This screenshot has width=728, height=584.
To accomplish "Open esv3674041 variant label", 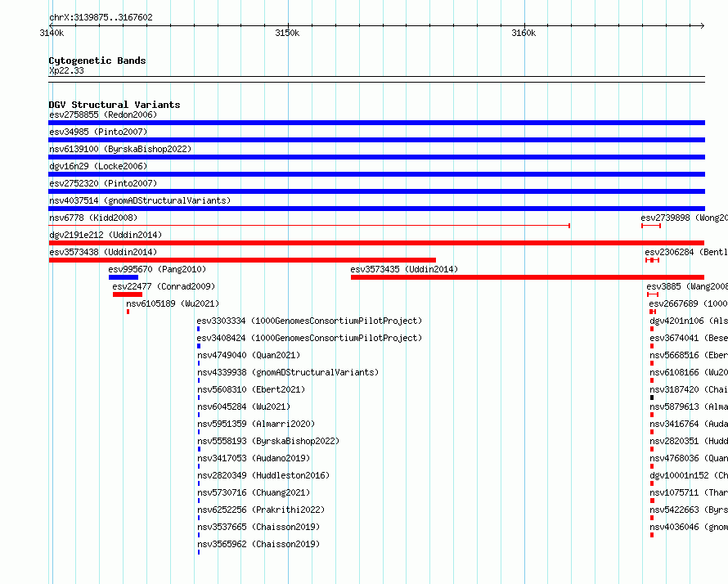I will pos(689,338).
